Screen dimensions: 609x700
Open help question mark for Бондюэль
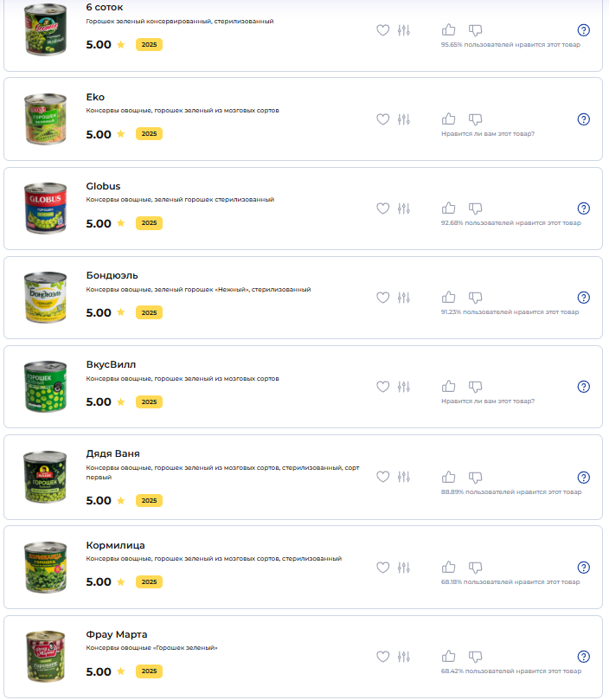click(584, 298)
